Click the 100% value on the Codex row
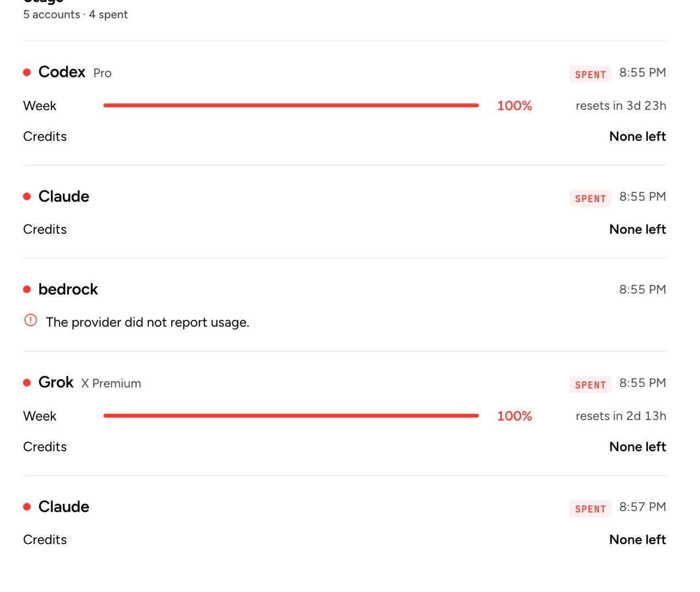The image size is (700, 592). [x=515, y=106]
